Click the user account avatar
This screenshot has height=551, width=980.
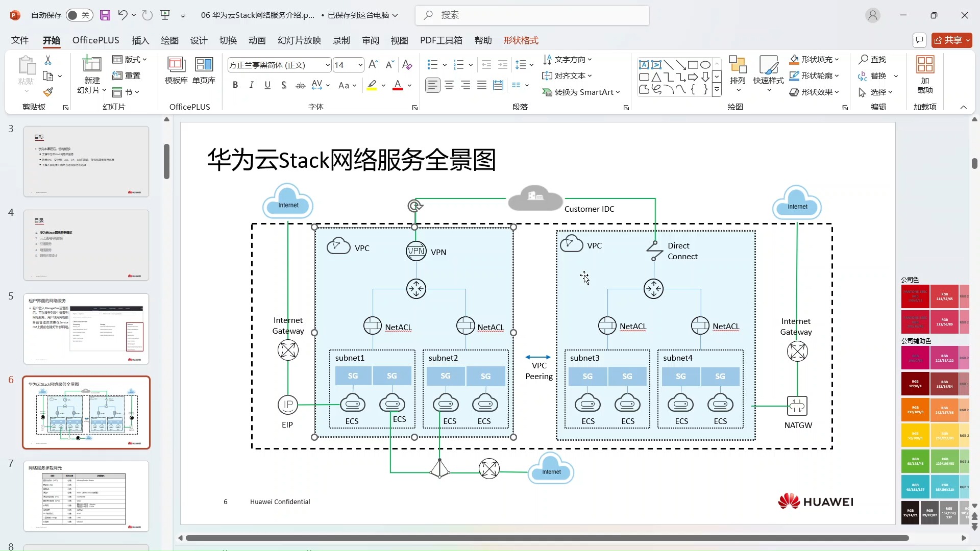pos(873,15)
